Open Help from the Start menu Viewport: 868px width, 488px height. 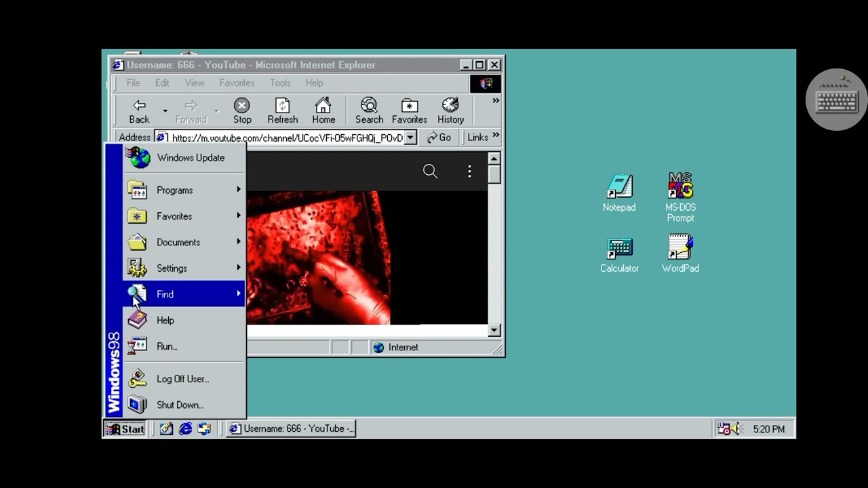(x=184, y=320)
